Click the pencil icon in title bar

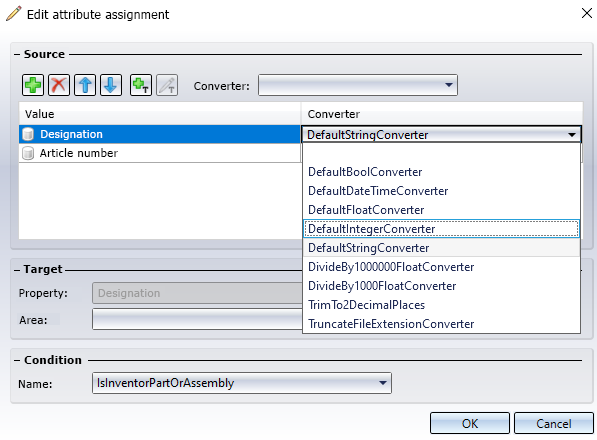[x=14, y=14]
